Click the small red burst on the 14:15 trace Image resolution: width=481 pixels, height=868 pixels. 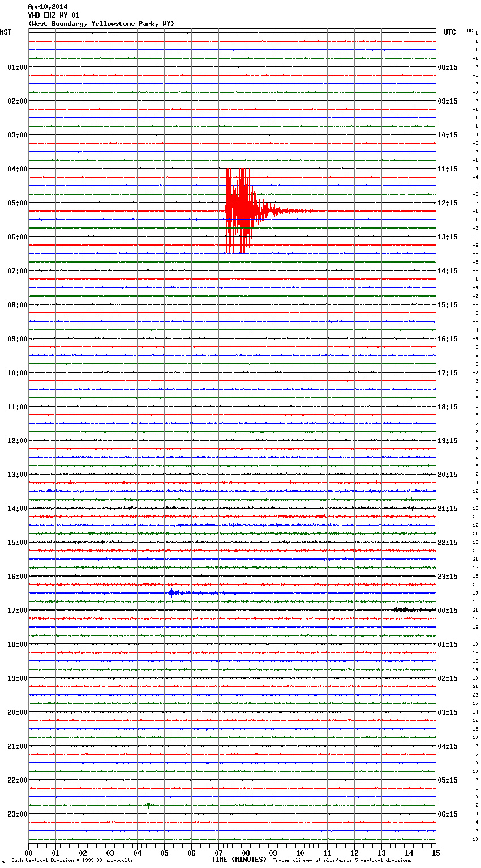point(321,516)
